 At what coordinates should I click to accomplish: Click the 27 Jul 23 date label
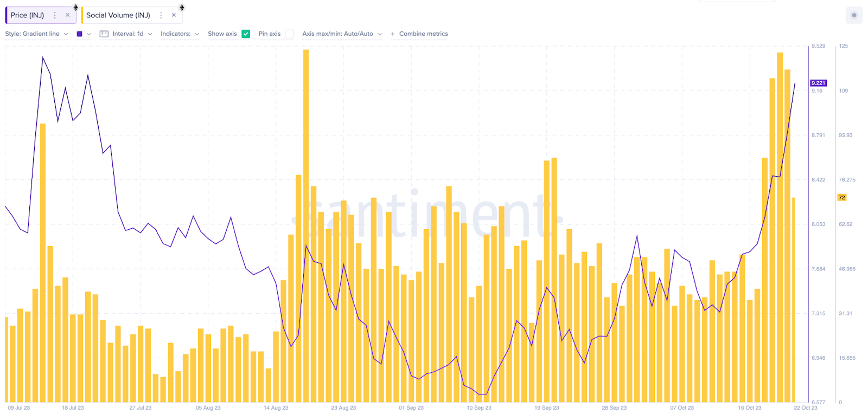pyautogui.click(x=141, y=407)
